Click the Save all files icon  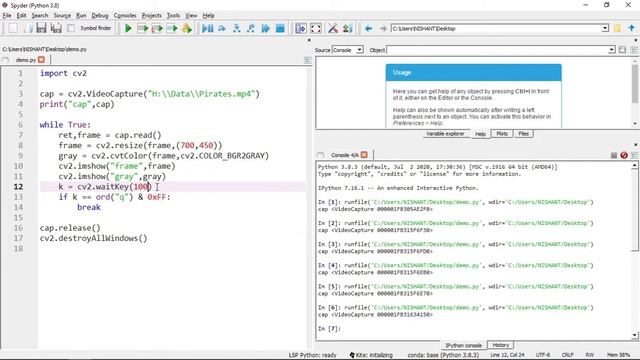pos(56,28)
